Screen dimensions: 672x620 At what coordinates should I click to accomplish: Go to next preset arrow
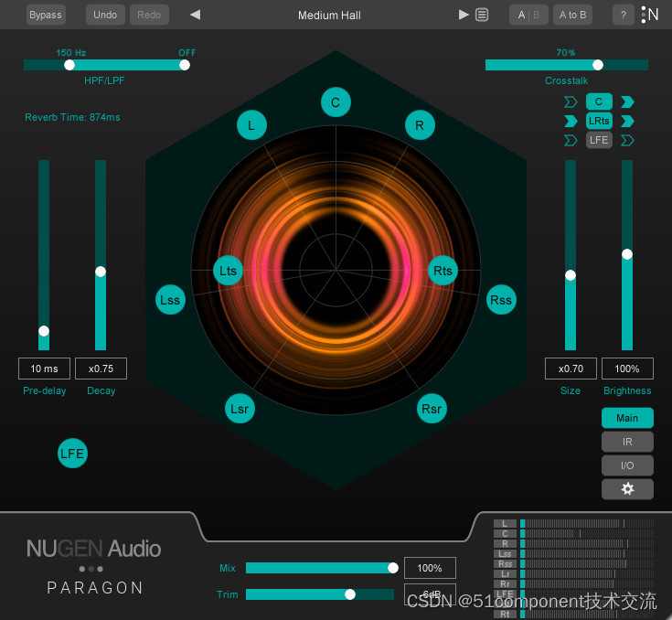coord(464,15)
